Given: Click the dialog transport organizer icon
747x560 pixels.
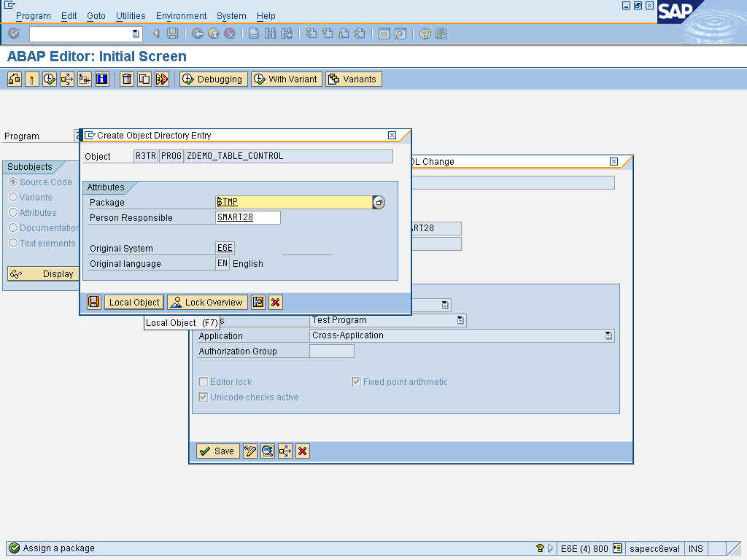Looking at the screenshot, I should pos(258,302).
